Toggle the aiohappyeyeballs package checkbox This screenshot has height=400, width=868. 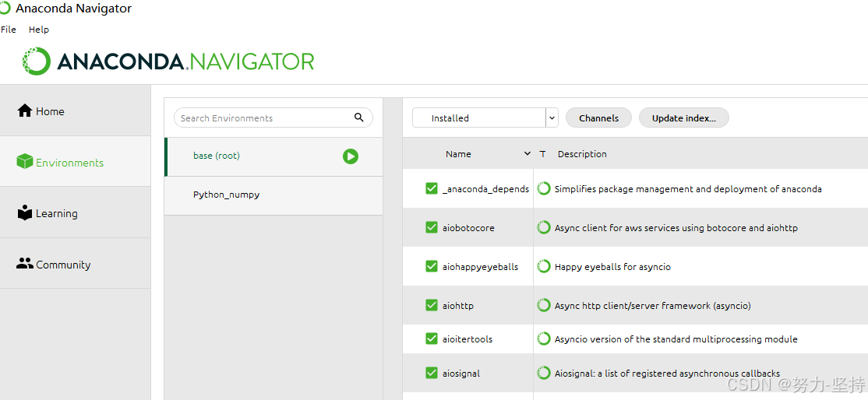click(432, 266)
